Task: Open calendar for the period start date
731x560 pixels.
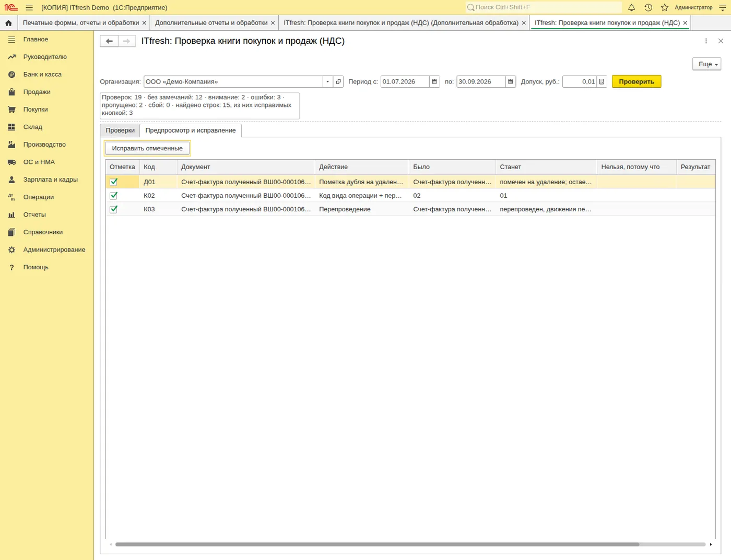Action: tap(434, 81)
